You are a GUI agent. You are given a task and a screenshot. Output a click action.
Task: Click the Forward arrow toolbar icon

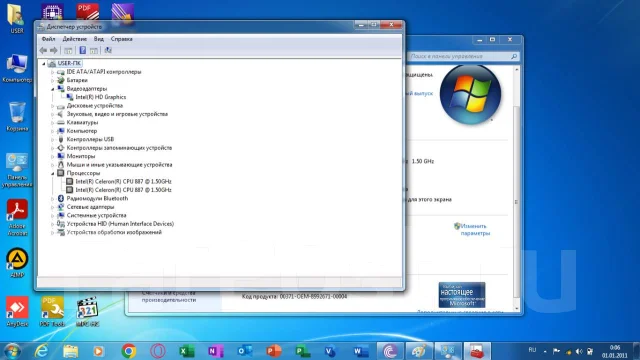pos(54,50)
